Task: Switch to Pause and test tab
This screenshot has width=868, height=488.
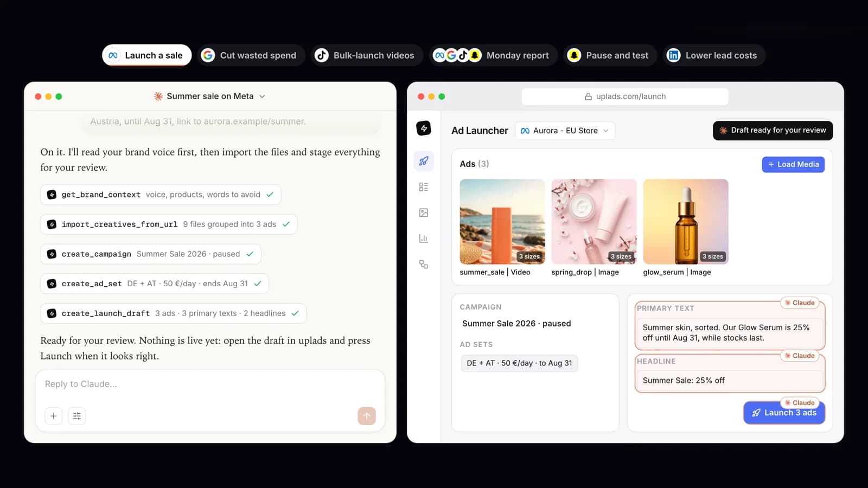Action: tap(610, 55)
